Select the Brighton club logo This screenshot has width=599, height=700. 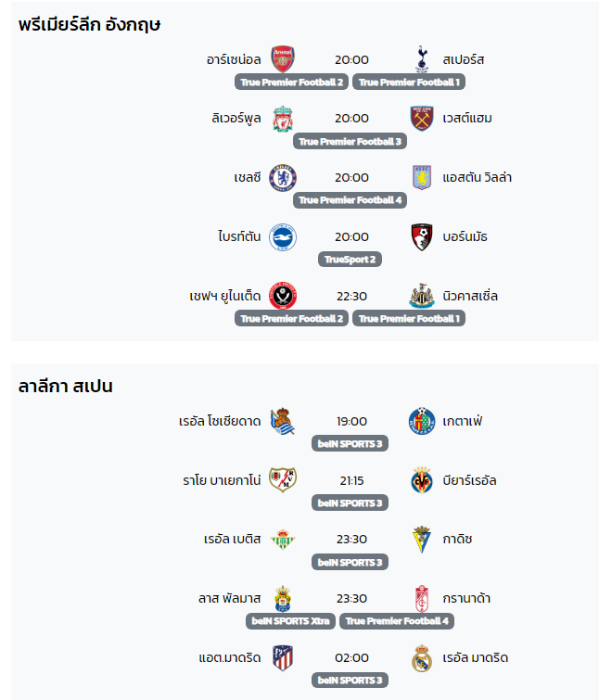coord(283,237)
